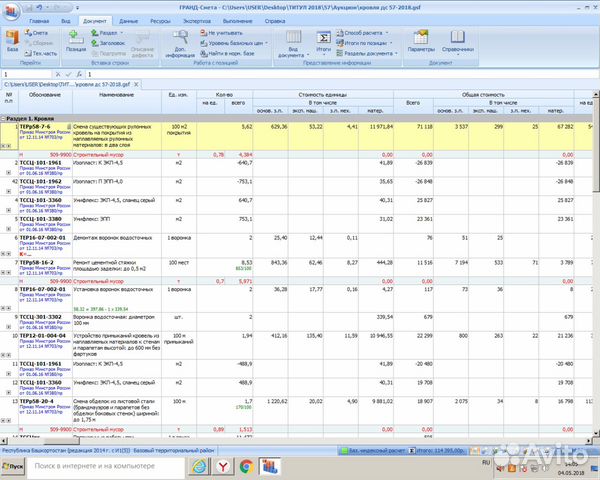600x480 pixels.
Task: Expand the Уровень базовых цен dropdown
Action: point(232,43)
